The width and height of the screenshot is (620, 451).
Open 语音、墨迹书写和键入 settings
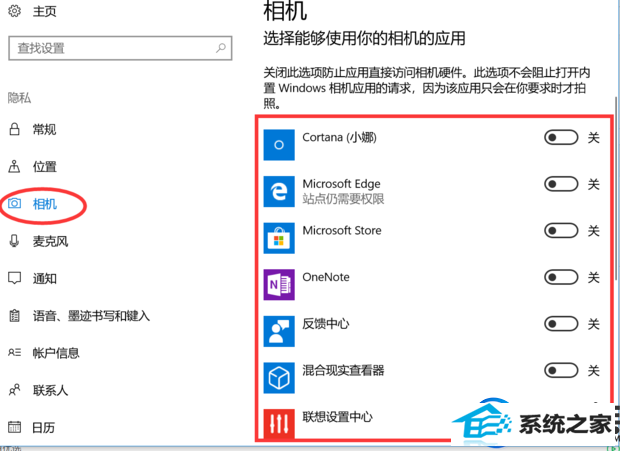[91, 315]
